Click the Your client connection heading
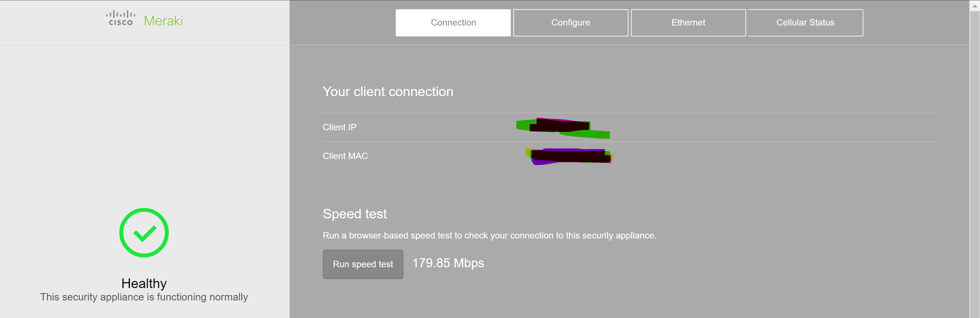The height and width of the screenshot is (318, 980). 388,92
